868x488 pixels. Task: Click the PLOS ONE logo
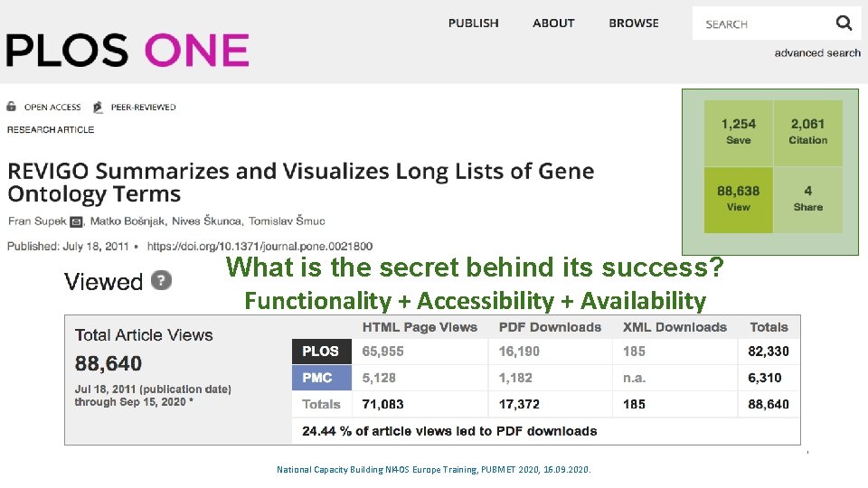coord(127,50)
